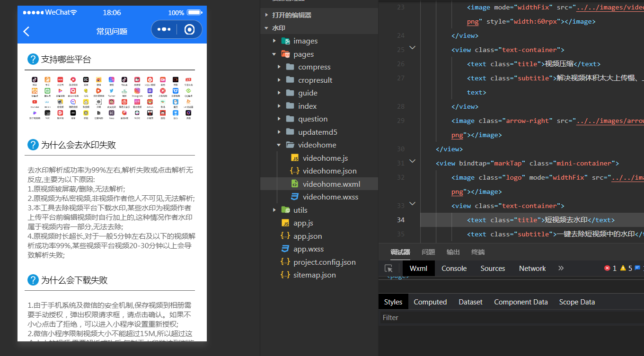This screenshot has width=644, height=356.
Task: Open the videohome.wxss file
Action: tap(330, 197)
